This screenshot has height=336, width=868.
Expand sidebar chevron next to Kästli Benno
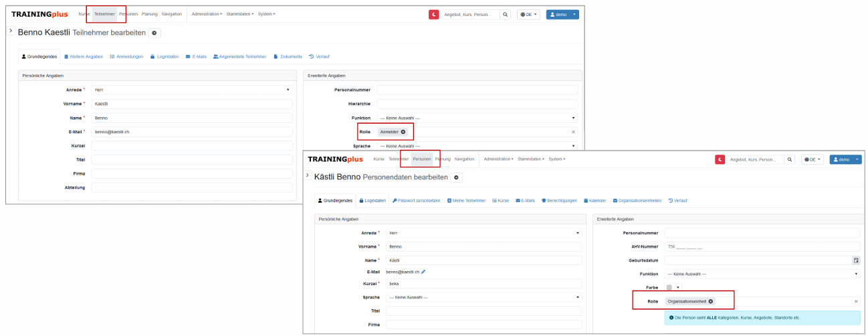308,175
